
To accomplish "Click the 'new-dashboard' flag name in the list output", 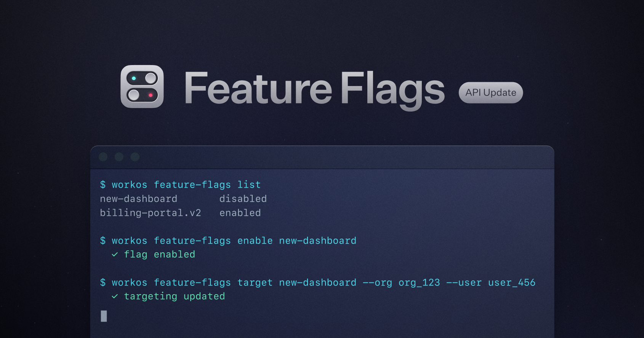I will [139, 199].
